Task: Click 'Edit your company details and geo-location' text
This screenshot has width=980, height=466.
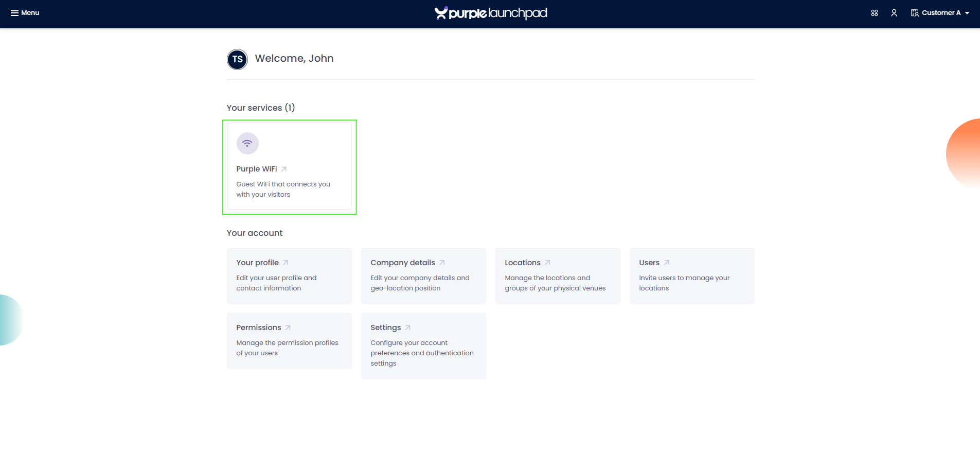Action: coord(420,283)
